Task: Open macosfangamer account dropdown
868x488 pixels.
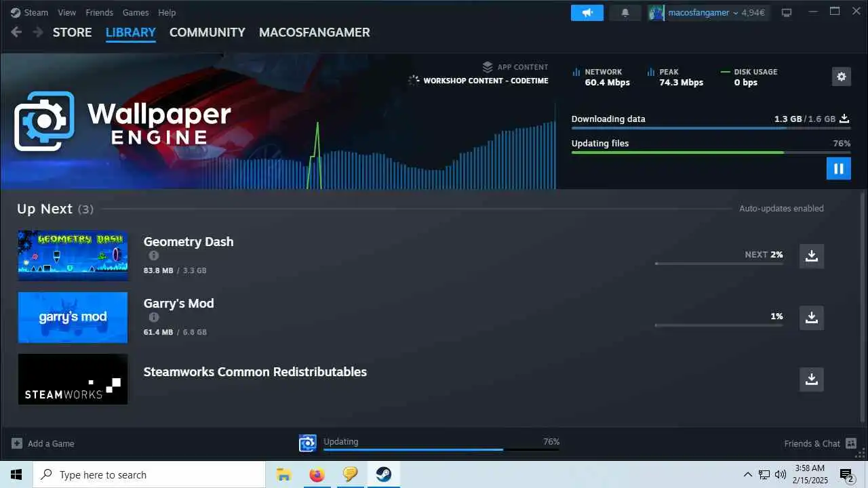Action: point(717,12)
